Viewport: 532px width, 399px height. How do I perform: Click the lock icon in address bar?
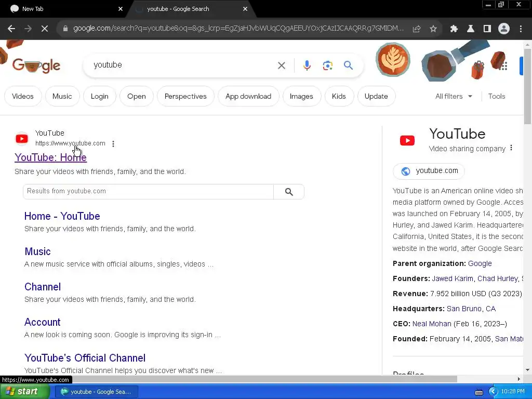click(65, 29)
